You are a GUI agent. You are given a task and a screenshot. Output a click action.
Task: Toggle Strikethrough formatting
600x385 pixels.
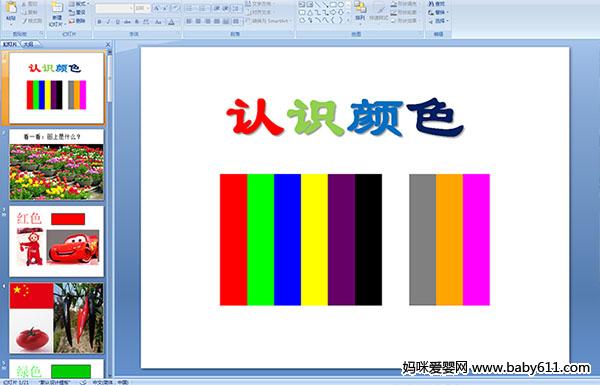pos(127,22)
